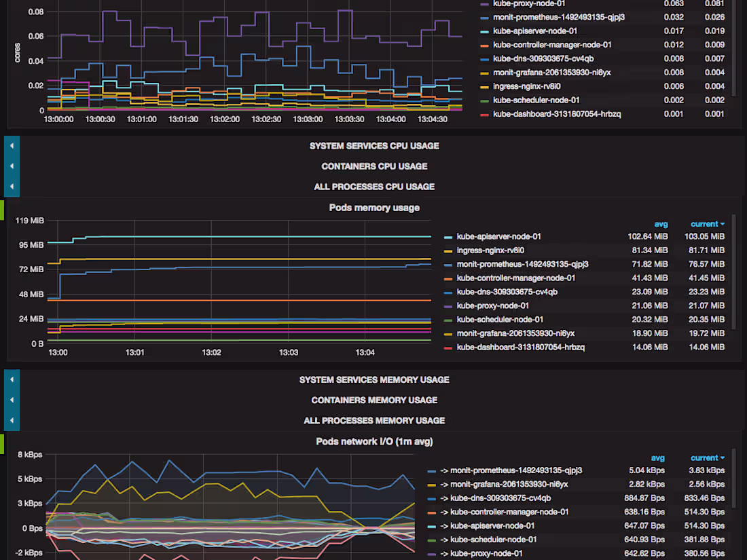Image resolution: width=747 pixels, height=560 pixels.
Task: Click the series icon beside kube-scheduler-node-01 in network panel
Action: click(x=431, y=540)
